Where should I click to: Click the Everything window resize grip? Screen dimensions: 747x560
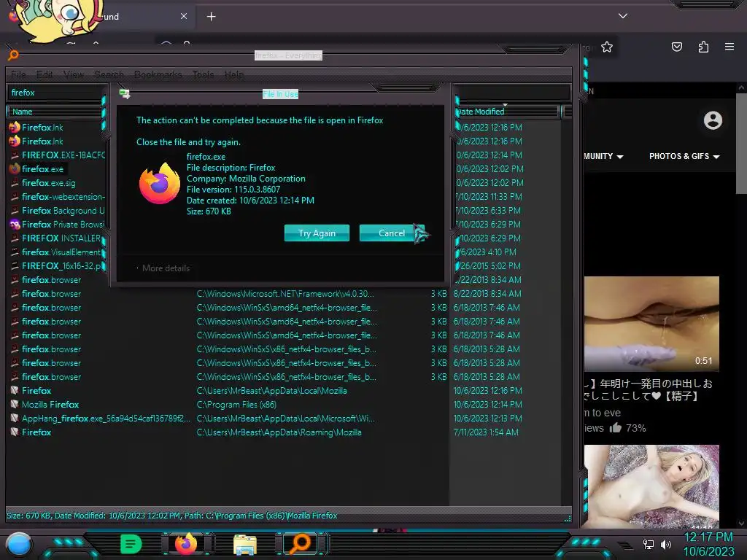[568, 518]
